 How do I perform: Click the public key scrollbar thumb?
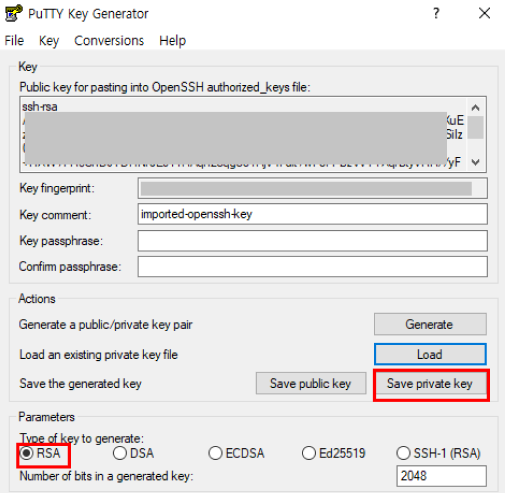pos(476,127)
